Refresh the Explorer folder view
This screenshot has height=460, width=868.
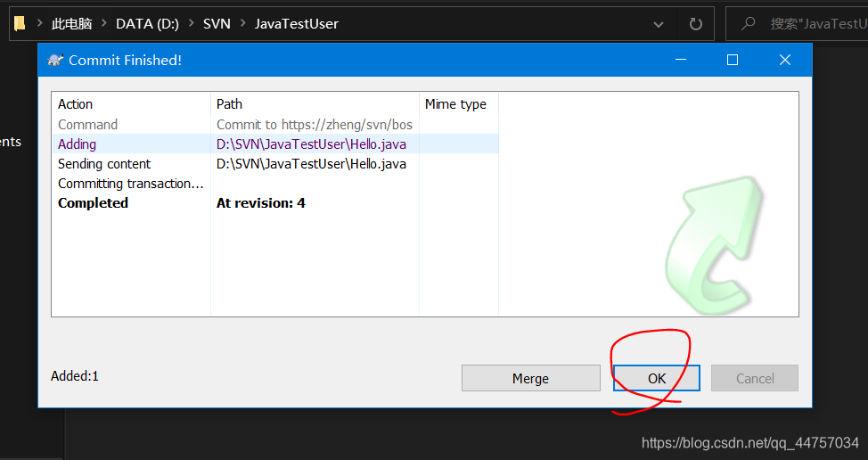(695, 24)
